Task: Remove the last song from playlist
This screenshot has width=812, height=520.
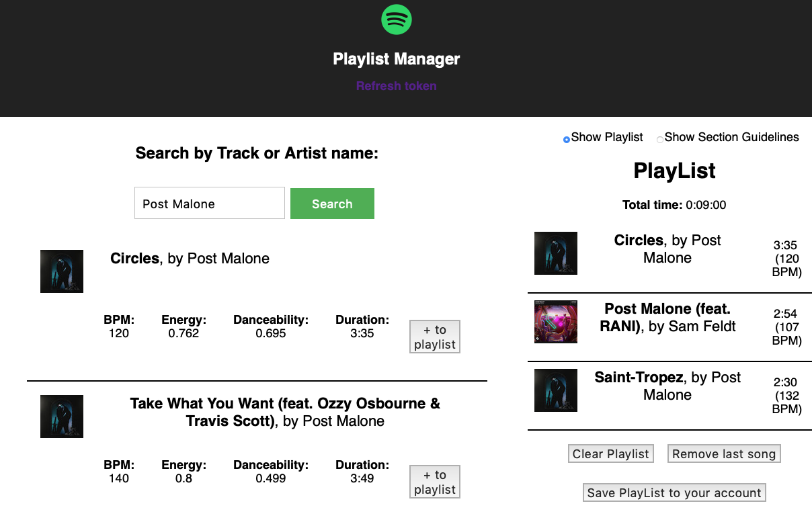Action: [724, 453]
